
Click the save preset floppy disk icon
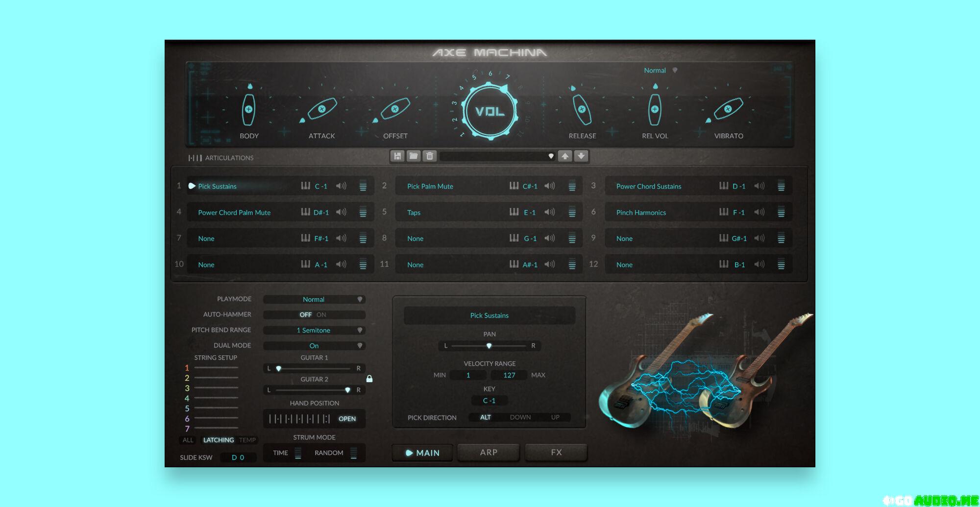tap(397, 156)
